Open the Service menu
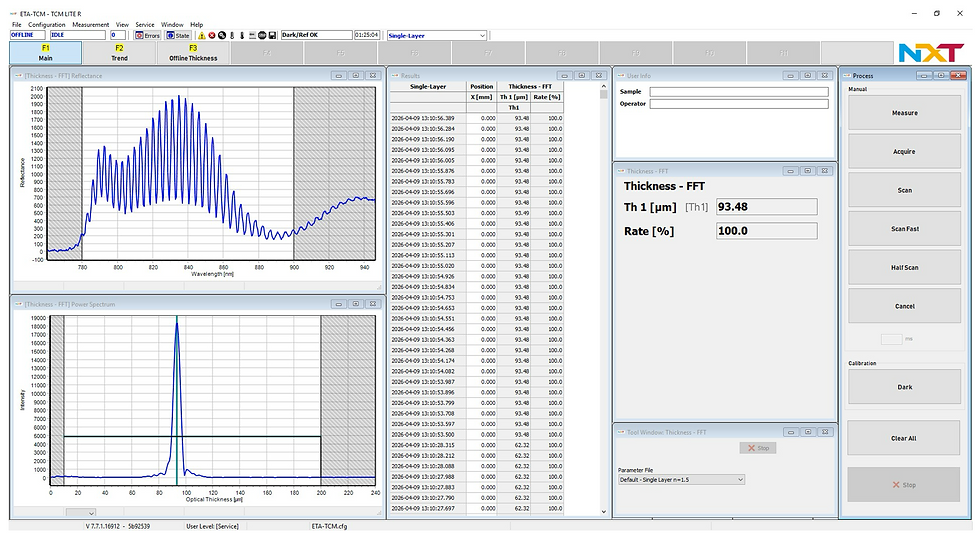The width and height of the screenshot is (980, 538). pos(144,25)
